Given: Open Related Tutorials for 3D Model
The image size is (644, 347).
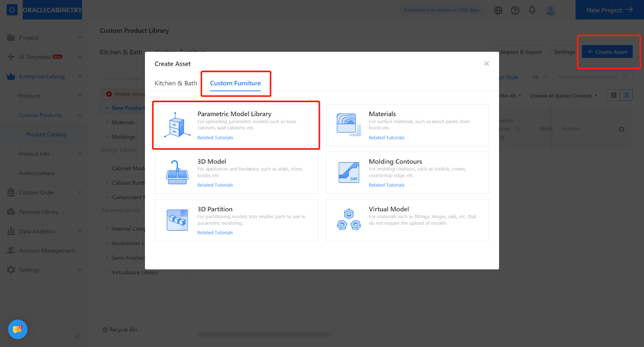Looking at the screenshot, I should (215, 185).
